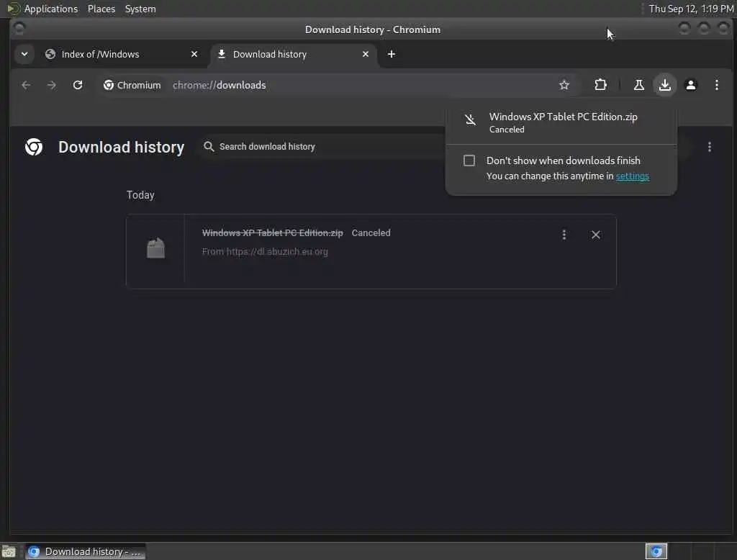
Task: Remove the canceled download from list
Action: point(595,235)
